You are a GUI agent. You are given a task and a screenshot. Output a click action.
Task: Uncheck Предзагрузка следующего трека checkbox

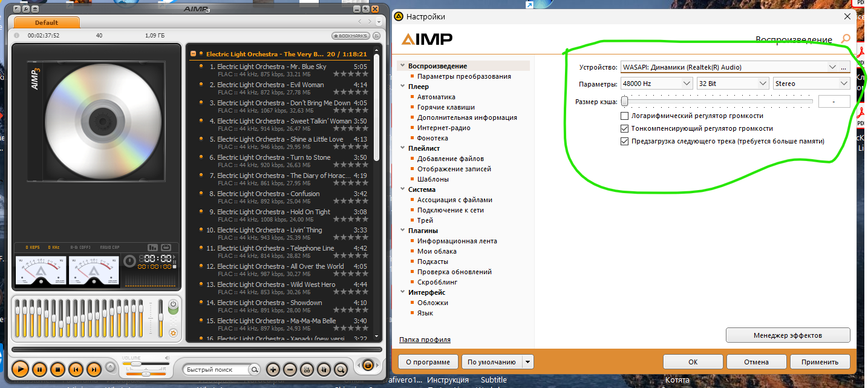click(x=625, y=142)
